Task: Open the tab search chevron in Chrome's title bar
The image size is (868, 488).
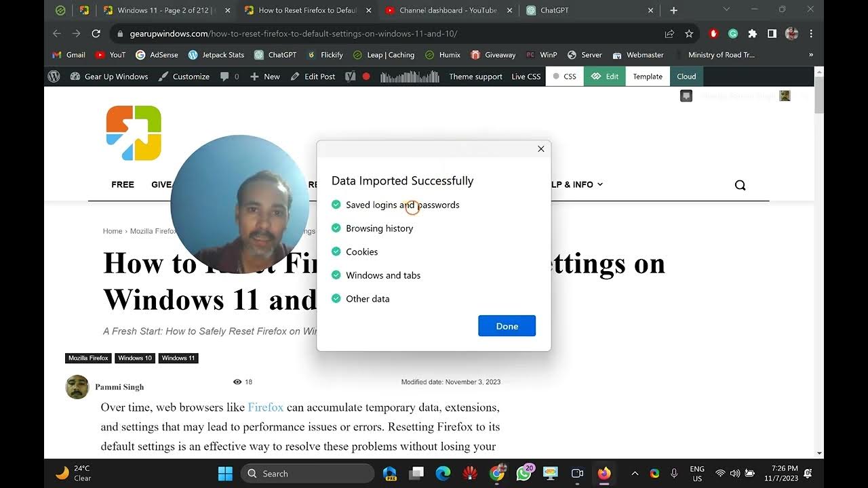Action: 726,9
